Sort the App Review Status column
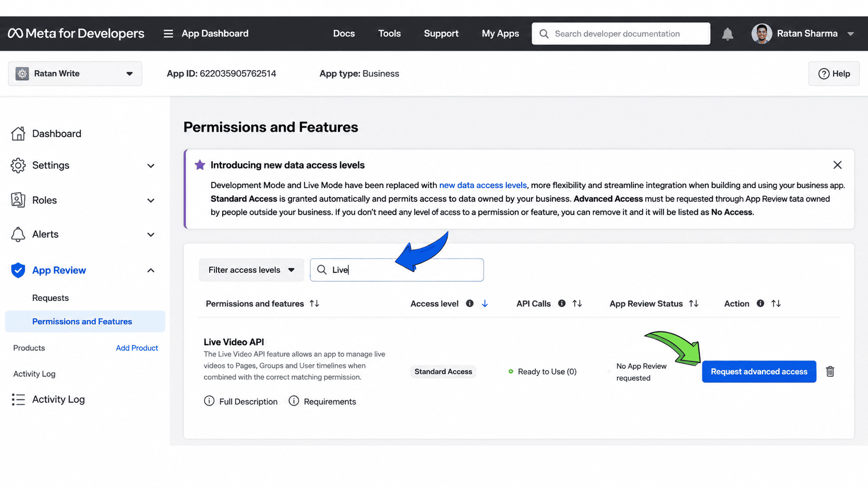The height and width of the screenshot is (489, 868). coord(694,303)
